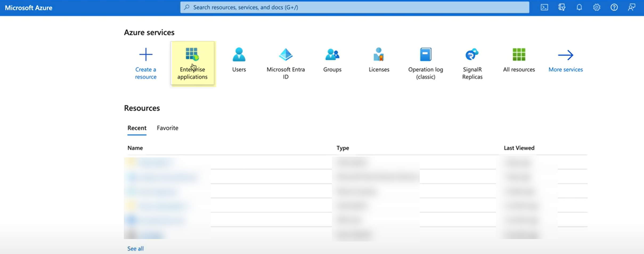Open the Directories and subscriptions filter icon
Viewport: 644px width, 254px height.
tap(562, 7)
